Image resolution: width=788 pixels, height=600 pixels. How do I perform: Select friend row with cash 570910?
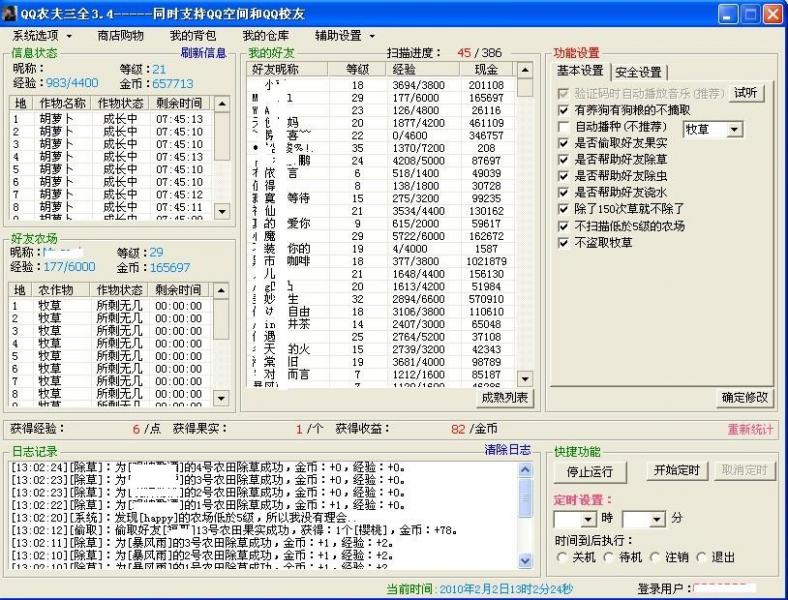(381, 299)
